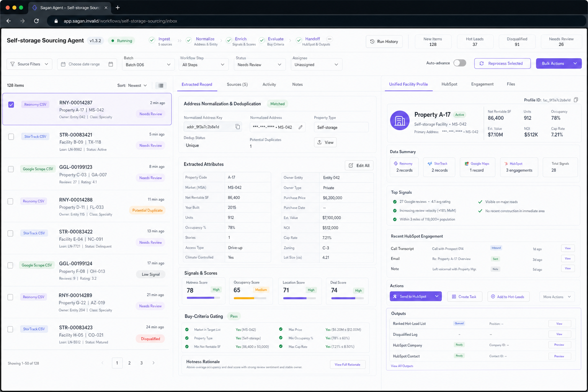Screen dimensions: 588x392
Task: Click Edit All in Extracted Attributes
Action: pyautogui.click(x=359, y=165)
